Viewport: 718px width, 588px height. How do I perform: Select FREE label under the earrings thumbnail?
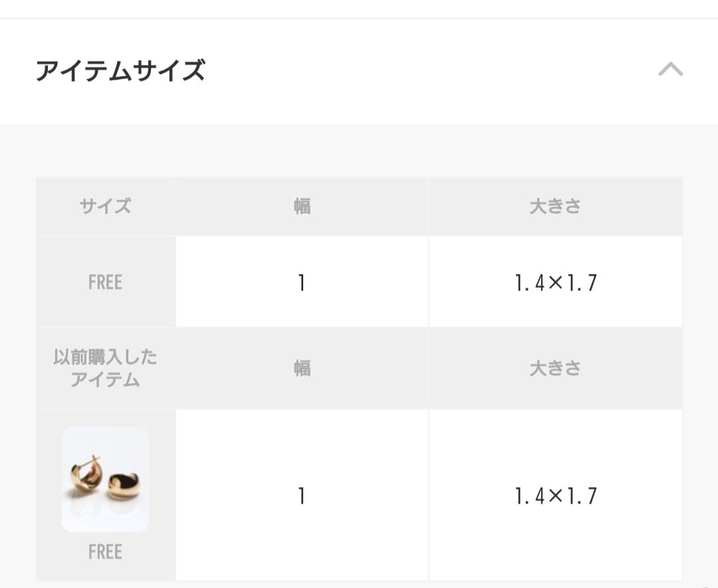tap(104, 551)
